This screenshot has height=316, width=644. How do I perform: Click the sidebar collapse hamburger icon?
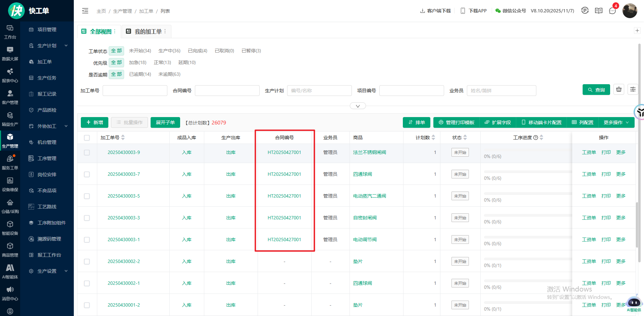click(85, 11)
